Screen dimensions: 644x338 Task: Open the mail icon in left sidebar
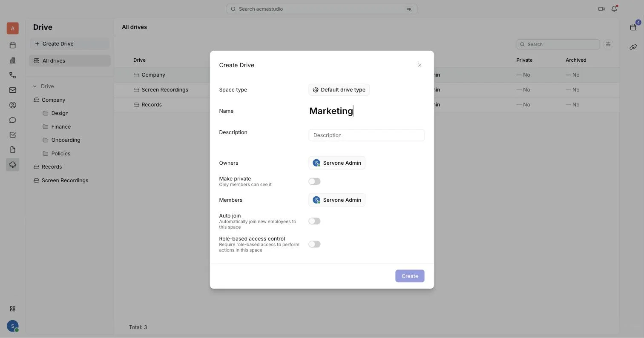(12, 90)
